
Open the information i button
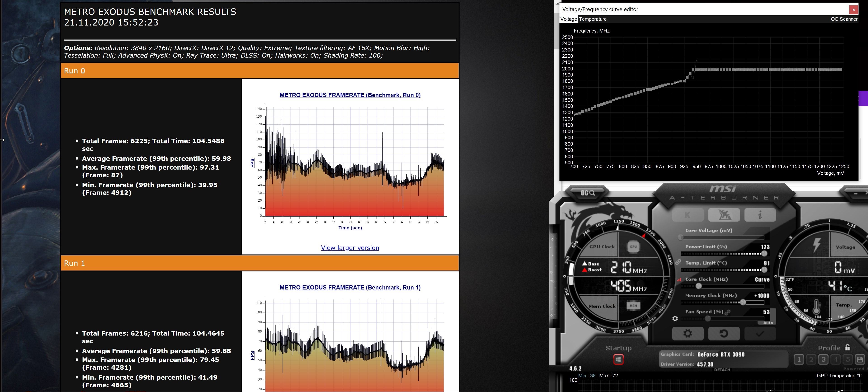click(x=760, y=215)
